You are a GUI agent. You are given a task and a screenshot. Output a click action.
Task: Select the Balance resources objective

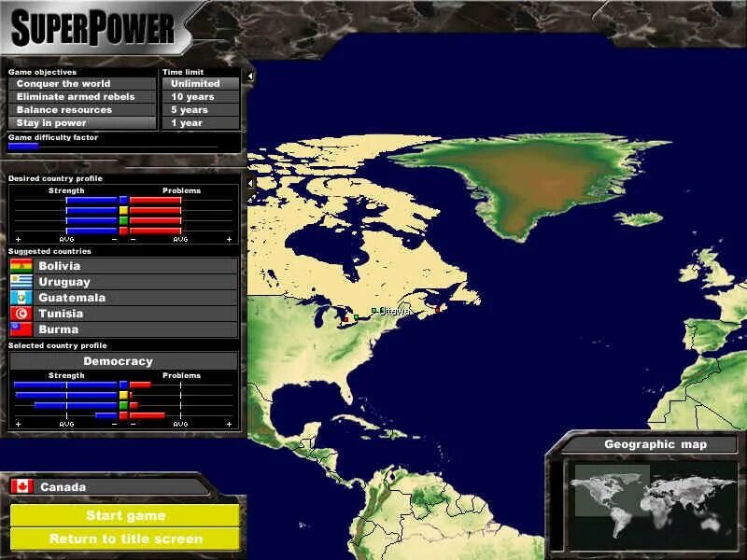(82, 110)
